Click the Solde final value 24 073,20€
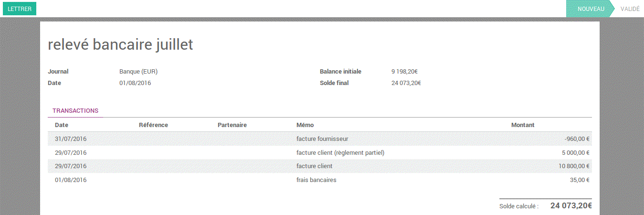 pyautogui.click(x=406, y=83)
